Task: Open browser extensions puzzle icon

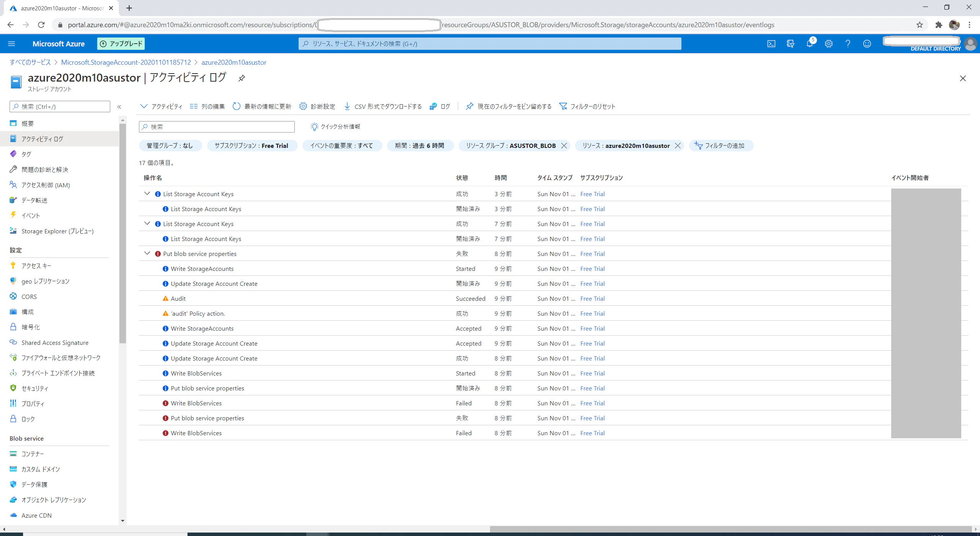Action: 939,25
